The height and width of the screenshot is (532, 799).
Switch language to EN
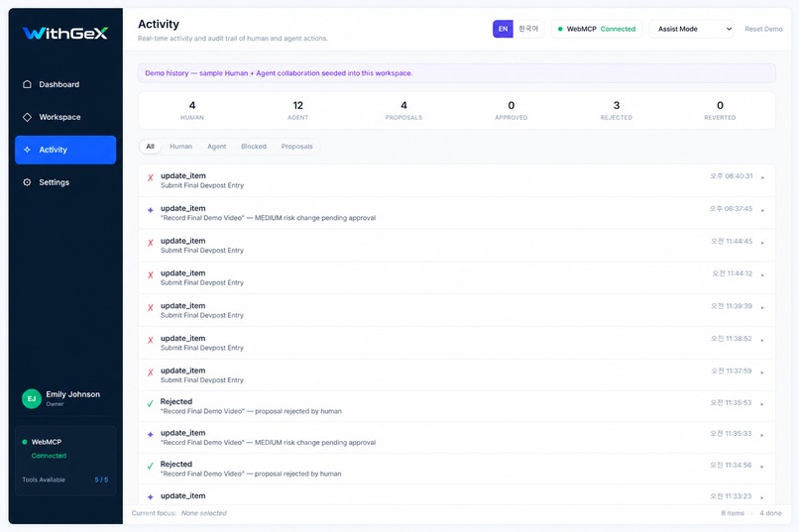[x=503, y=29]
